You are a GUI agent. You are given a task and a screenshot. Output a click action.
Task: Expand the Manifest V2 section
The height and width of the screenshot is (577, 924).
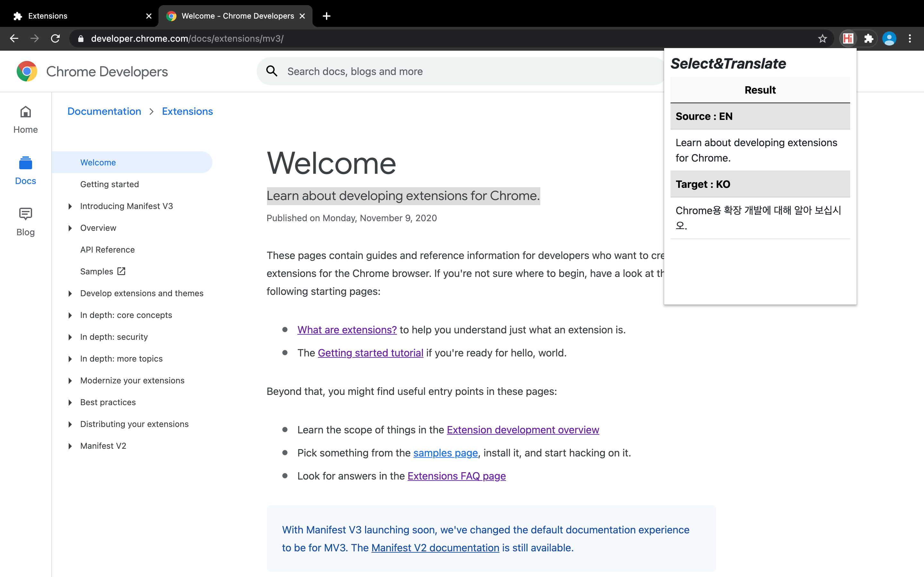70,446
